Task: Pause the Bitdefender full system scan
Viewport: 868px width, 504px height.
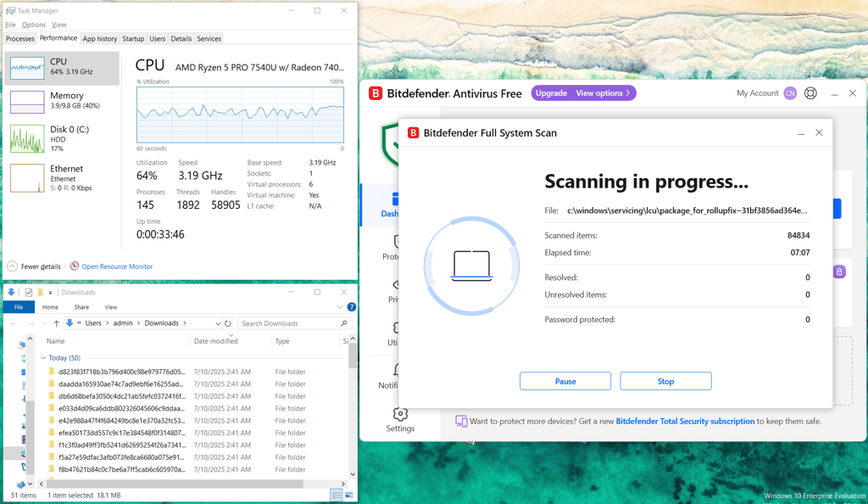Action: [565, 381]
